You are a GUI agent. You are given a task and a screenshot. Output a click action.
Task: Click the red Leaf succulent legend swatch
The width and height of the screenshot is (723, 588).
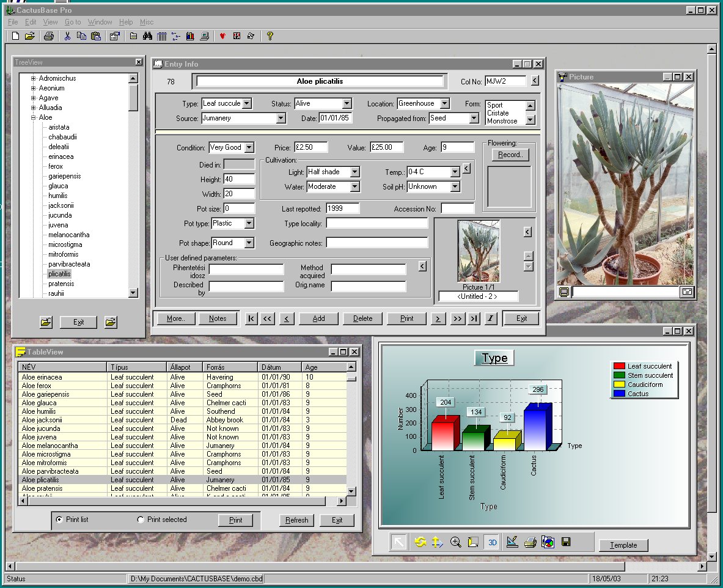619,366
